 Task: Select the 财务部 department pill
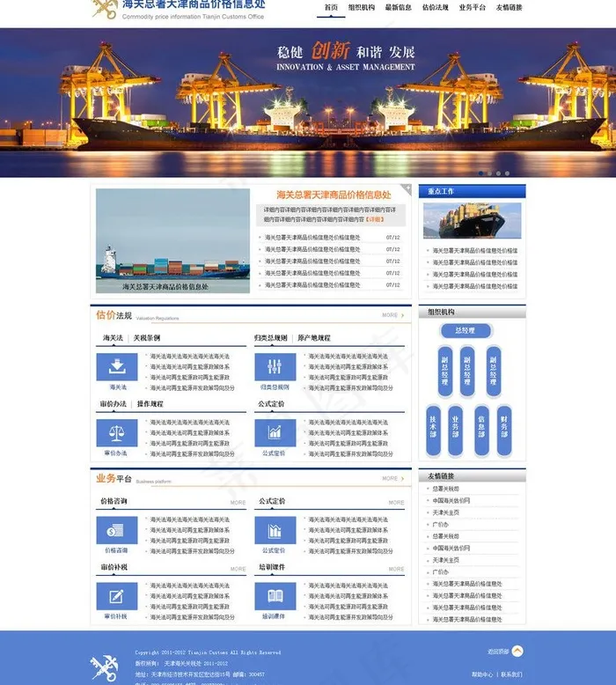(504, 431)
